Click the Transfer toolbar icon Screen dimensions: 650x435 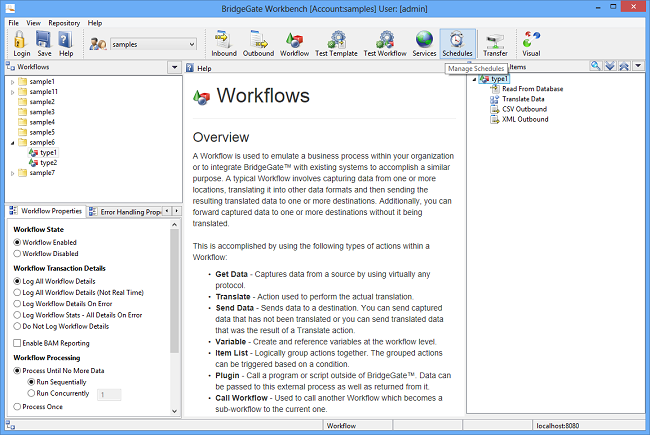495,44
